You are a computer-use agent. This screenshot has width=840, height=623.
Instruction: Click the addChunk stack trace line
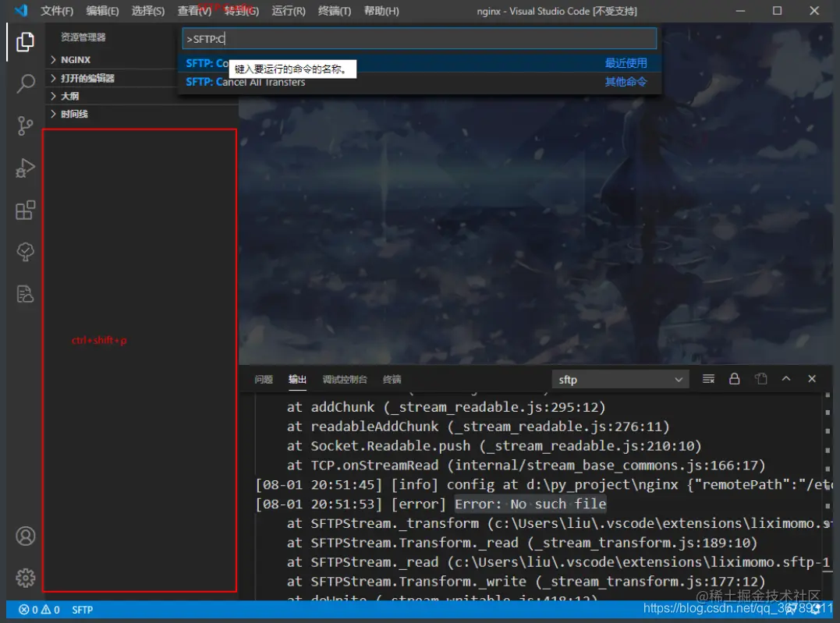[x=445, y=407]
